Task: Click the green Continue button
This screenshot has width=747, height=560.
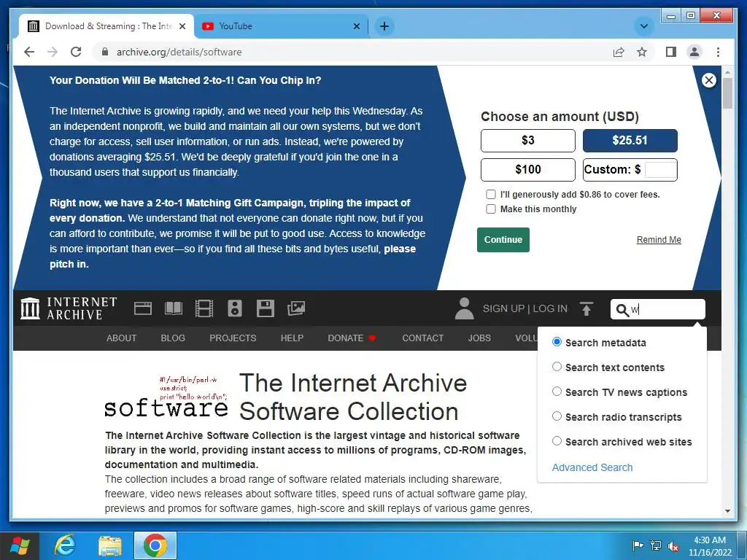Action: coord(503,239)
